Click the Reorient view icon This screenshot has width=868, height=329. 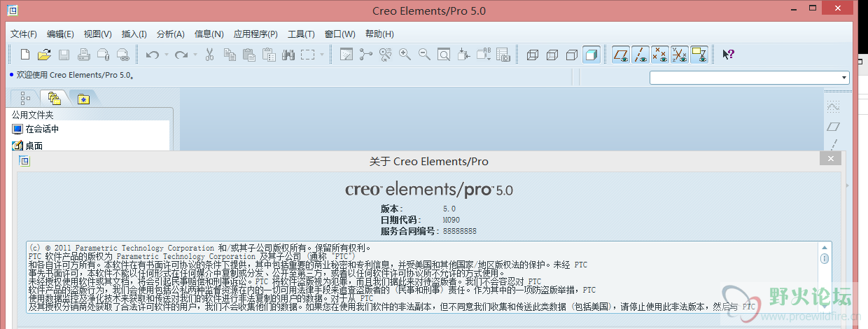pyautogui.click(x=463, y=54)
